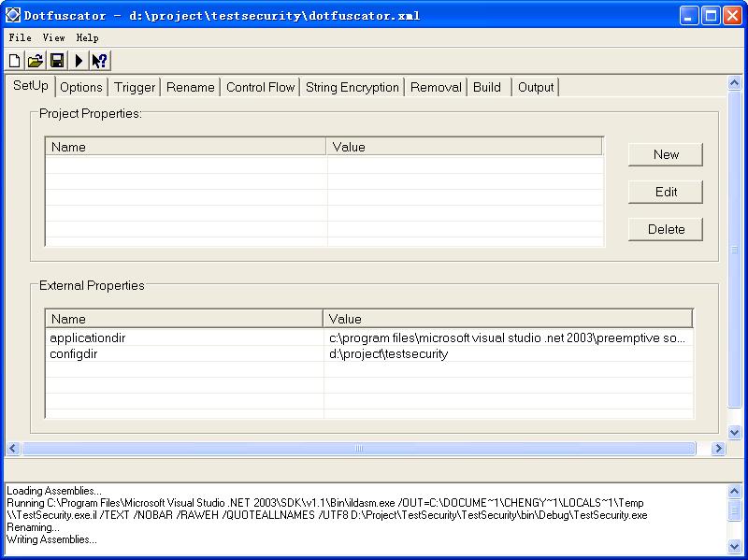Open the String Encryption tab
The height and width of the screenshot is (560, 748).
pyautogui.click(x=352, y=87)
